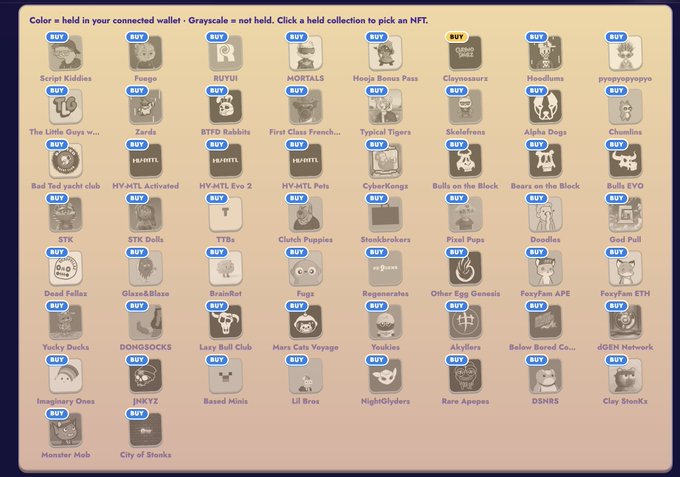
Task: Select the City of Stonks icon
Action: click(x=145, y=430)
